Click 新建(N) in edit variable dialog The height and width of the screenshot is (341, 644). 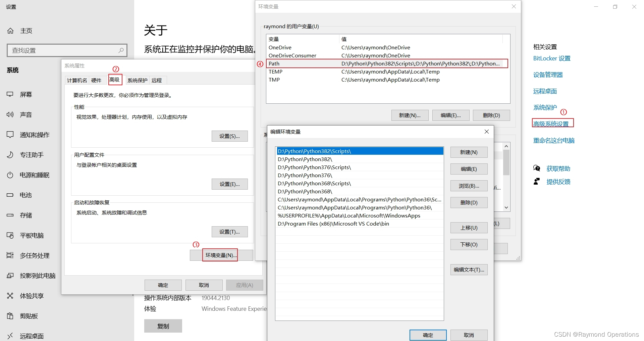coord(469,152)
